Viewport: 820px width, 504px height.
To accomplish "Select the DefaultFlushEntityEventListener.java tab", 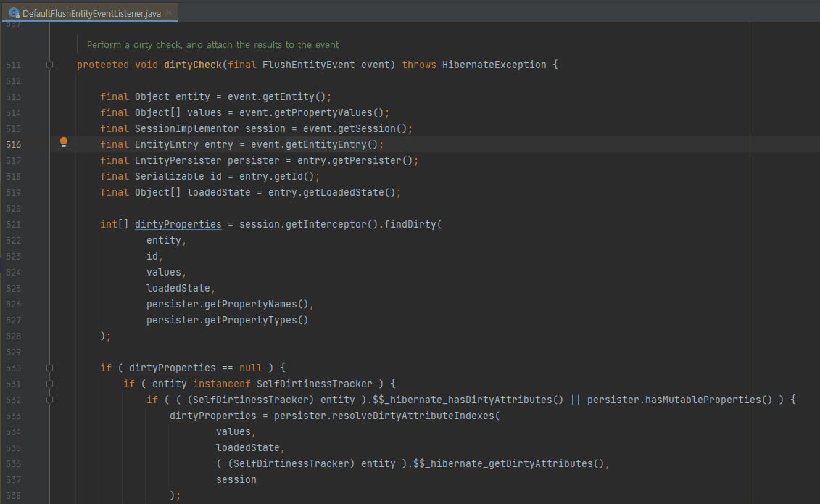I will [90, 12].
